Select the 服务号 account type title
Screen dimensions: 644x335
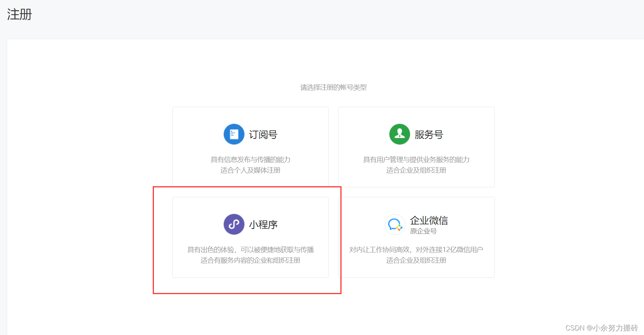pos(429,134)
